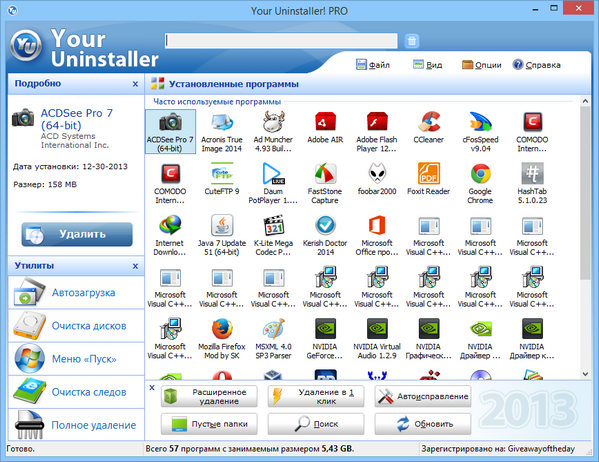Select cFosSpeed v9.04 icon
The width and height of the screenshot is (599, 462).
[x=481, y=131]
